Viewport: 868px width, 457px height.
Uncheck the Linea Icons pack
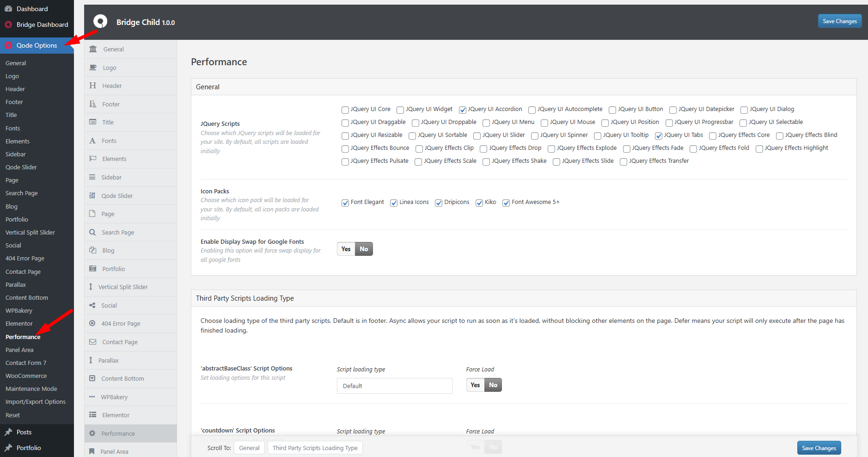tap(394, 203)
